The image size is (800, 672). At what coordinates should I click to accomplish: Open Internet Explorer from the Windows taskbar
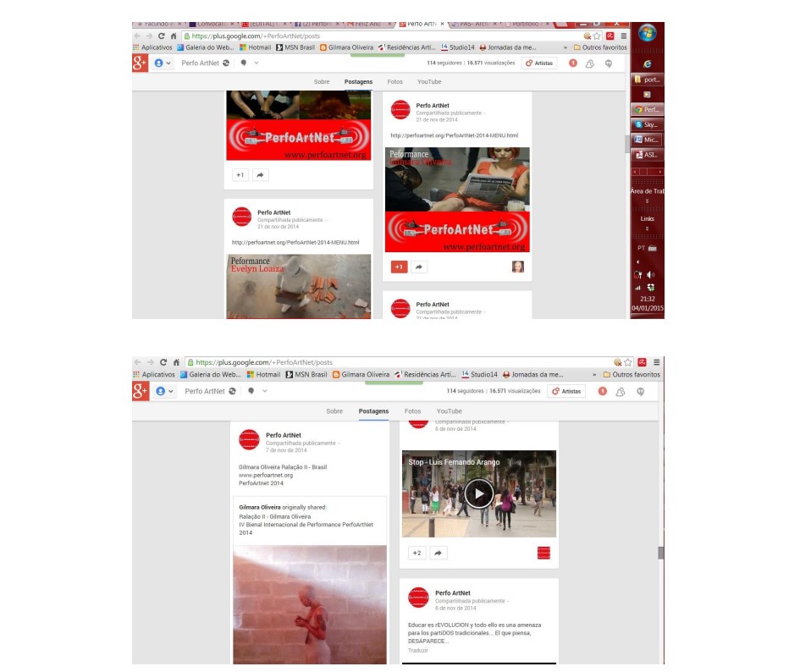[648, 63]
